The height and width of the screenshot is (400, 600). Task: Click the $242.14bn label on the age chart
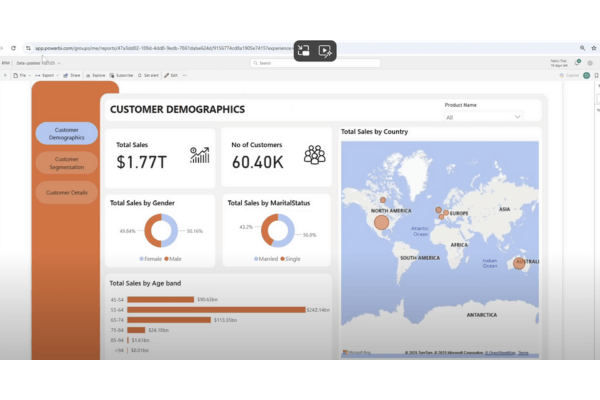(x=318, y=310)
